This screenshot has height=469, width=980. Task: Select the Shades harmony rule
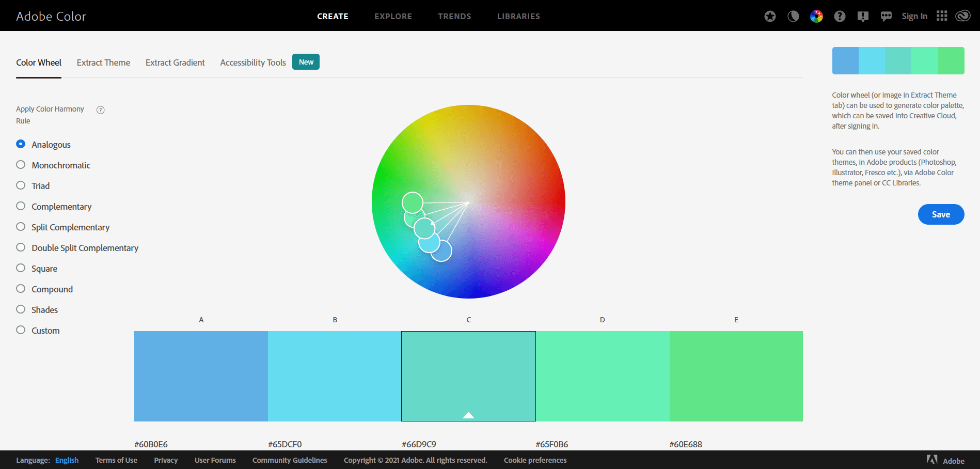pyautogui.click(x=21, y=309)
